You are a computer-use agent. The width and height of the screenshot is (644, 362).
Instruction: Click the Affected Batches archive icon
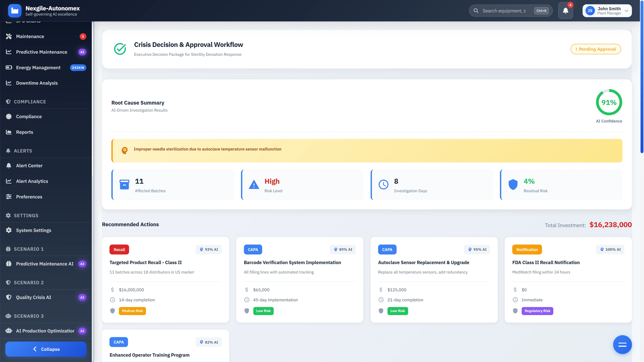tap(124, 185)
